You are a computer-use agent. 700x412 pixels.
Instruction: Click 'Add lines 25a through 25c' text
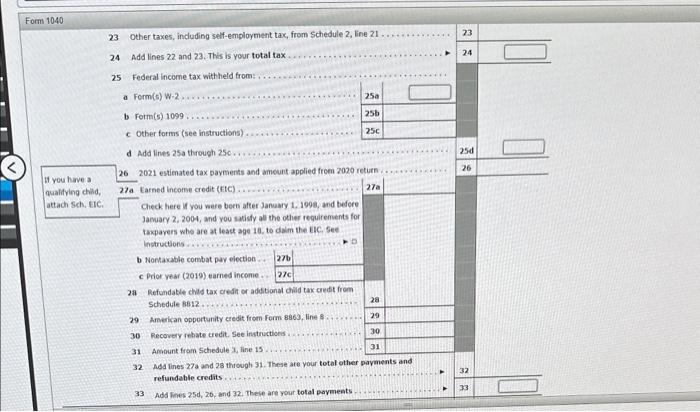click(x=184, y=153)
